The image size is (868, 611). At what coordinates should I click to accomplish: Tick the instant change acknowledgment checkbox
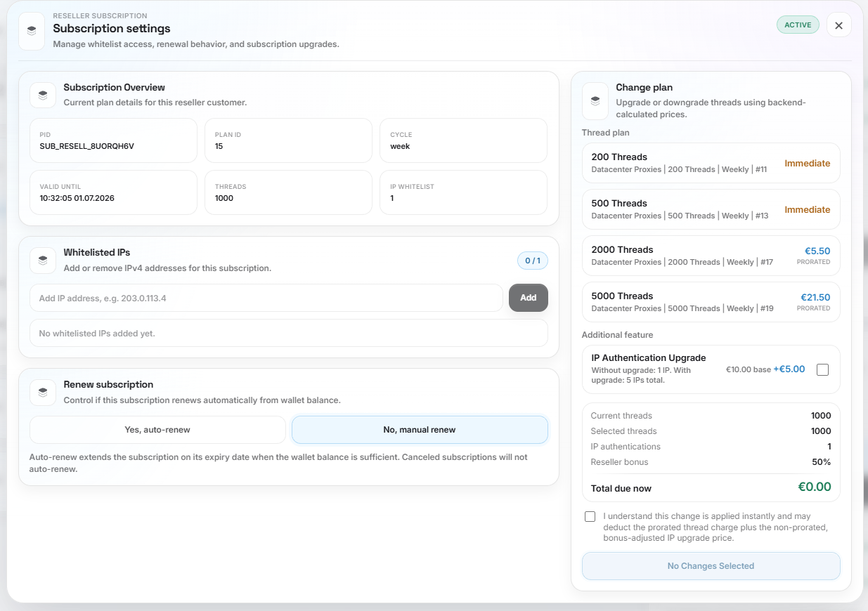point(590,516)
